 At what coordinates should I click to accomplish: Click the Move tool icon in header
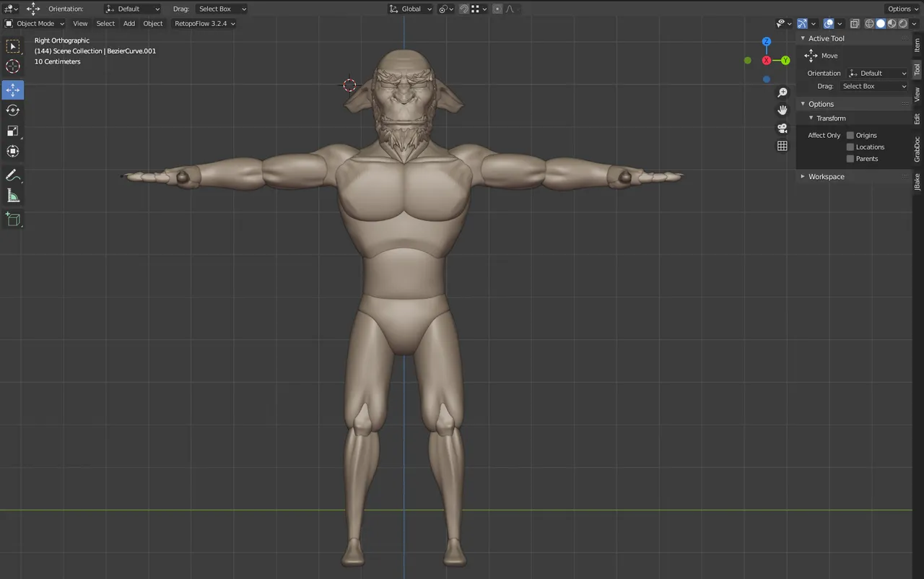[x=33, y=9]
